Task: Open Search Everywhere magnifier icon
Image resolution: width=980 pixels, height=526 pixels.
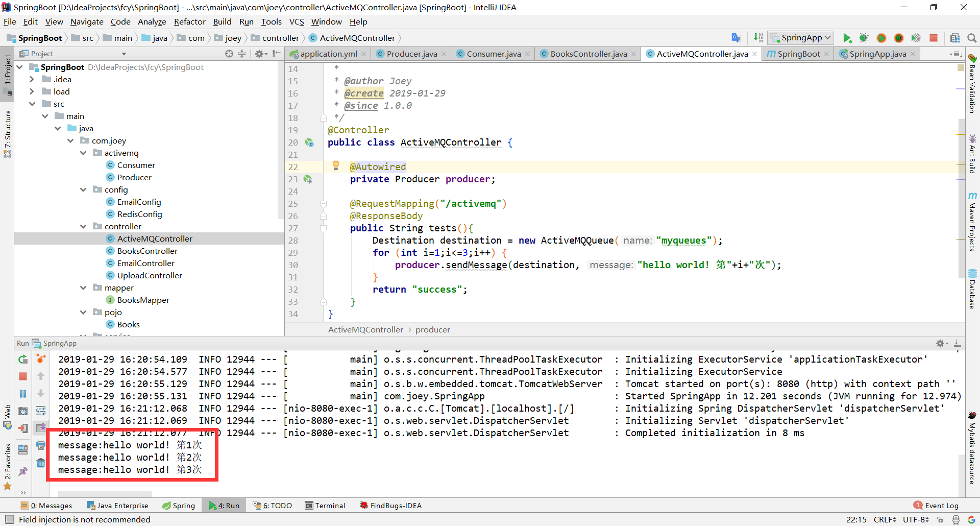Action: pyautogui.click(x=972, y=38)
